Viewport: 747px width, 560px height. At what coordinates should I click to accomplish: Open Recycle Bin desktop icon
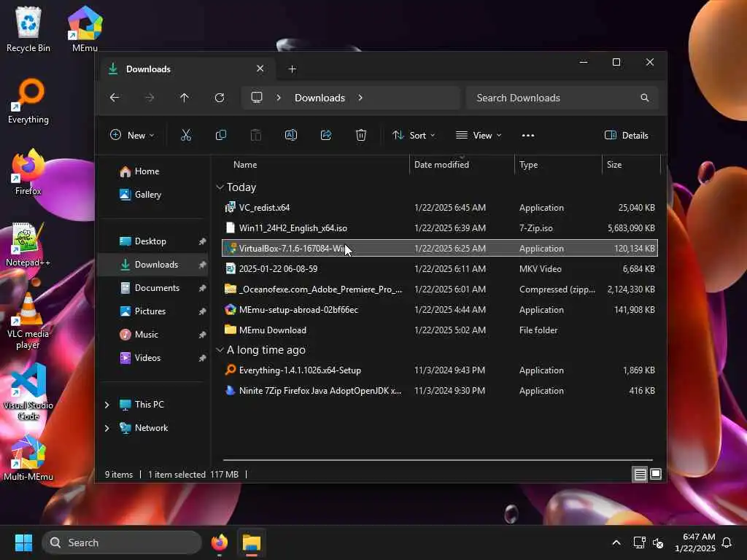[x=28, y=29]
